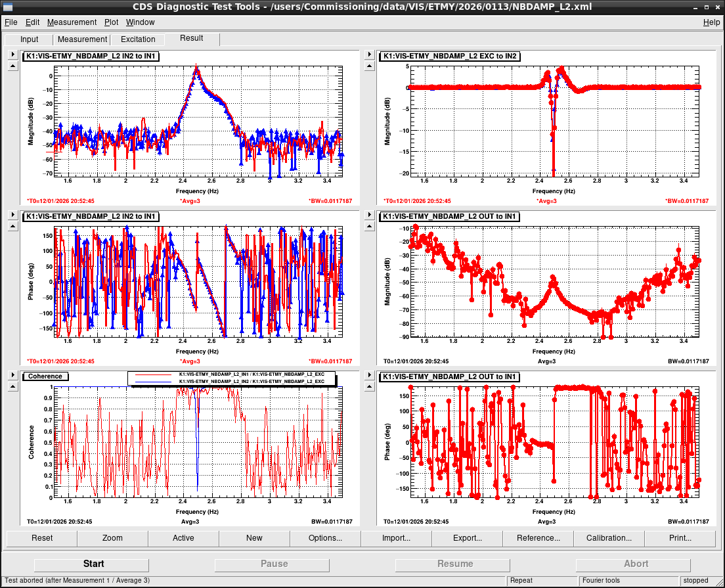725x588 pixels.
Task: Expand the right-arrow panel for the left phase plot
Action: point(12,215)
